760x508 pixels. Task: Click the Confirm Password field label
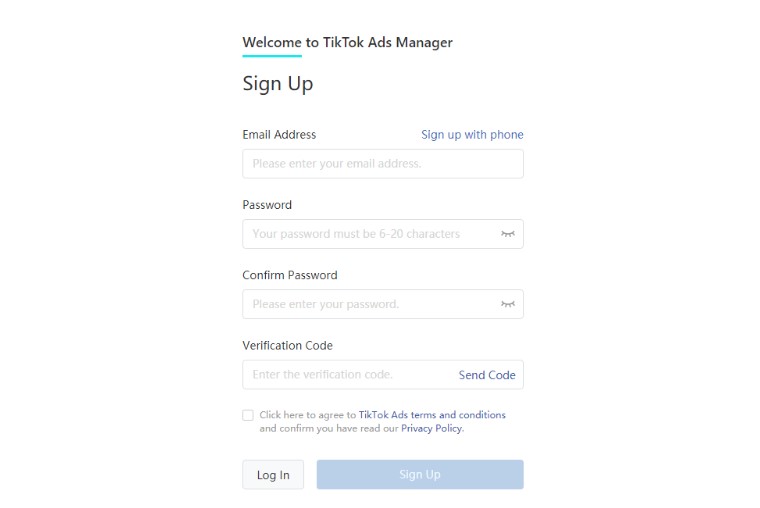[290, 275]
